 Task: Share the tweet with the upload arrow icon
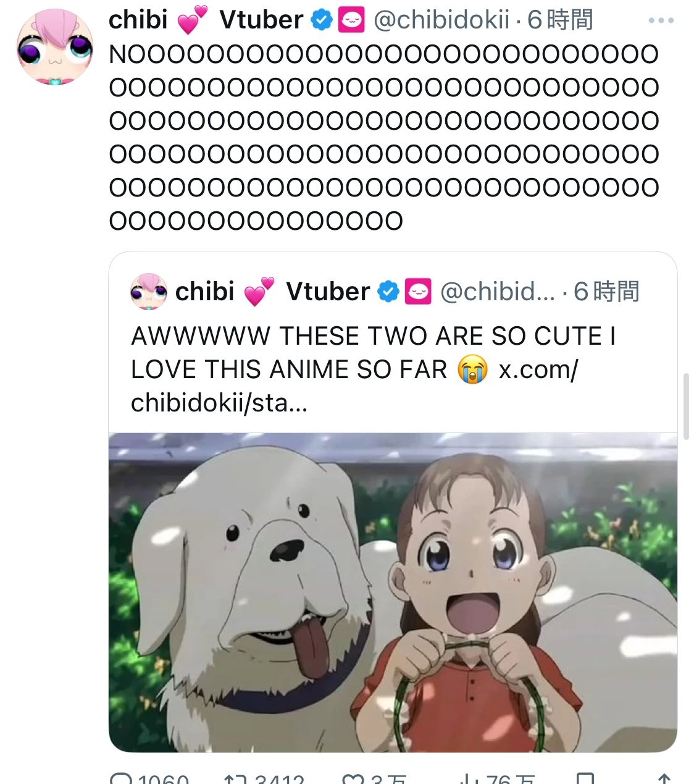point(664,778)
